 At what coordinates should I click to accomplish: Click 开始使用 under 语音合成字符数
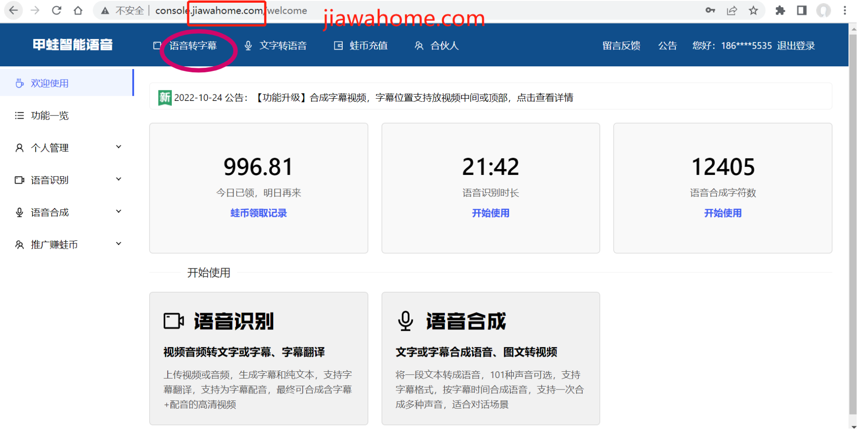723,213
